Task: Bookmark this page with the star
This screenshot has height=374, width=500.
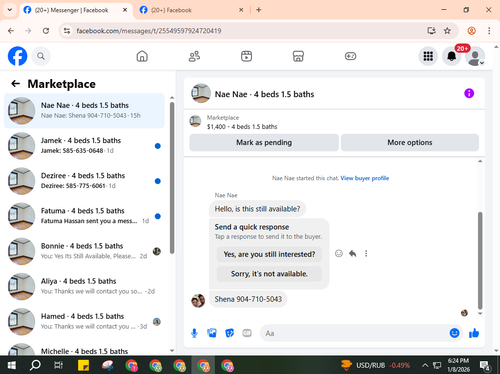Action: pos(447,31)
